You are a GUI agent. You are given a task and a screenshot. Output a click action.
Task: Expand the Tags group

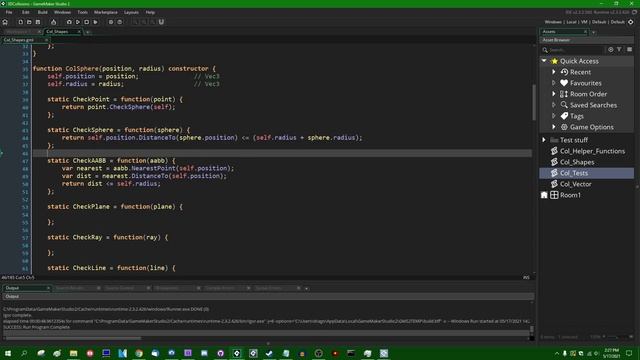click(554, 116)
